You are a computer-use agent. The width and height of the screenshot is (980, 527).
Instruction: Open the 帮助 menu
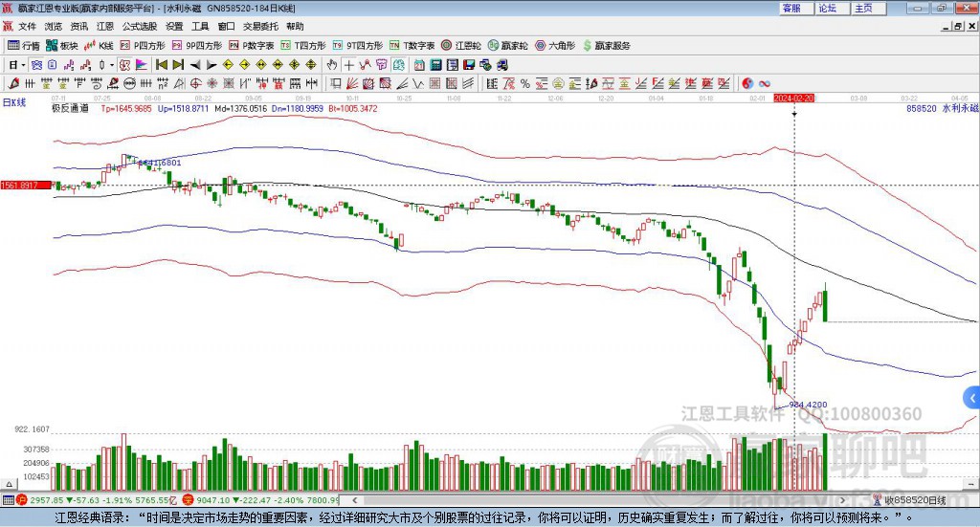(x=295, y=26)
